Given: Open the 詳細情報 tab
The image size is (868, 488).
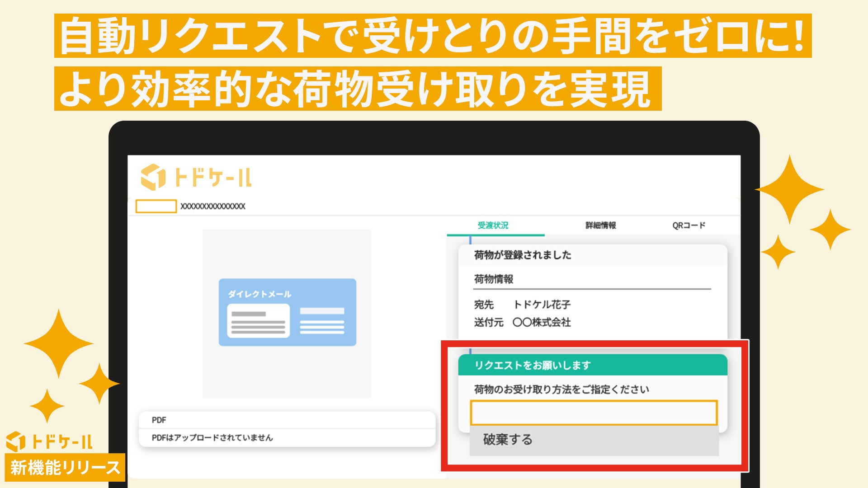Looking at the screenshot, I should 600,225.
